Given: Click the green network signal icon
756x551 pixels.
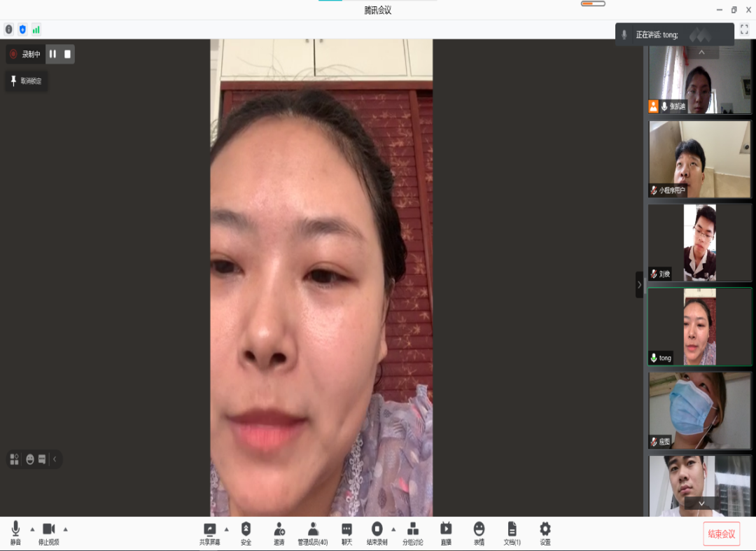Looking at the screenshot, I should click(x=36, y=29).
